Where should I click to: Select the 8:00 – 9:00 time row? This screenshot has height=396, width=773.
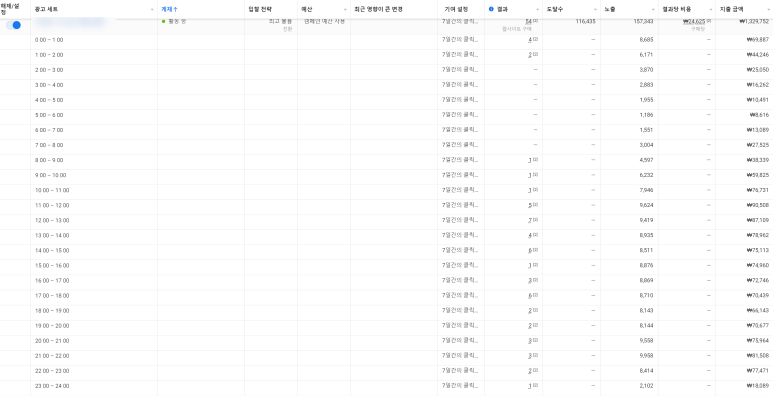[386, 162]
